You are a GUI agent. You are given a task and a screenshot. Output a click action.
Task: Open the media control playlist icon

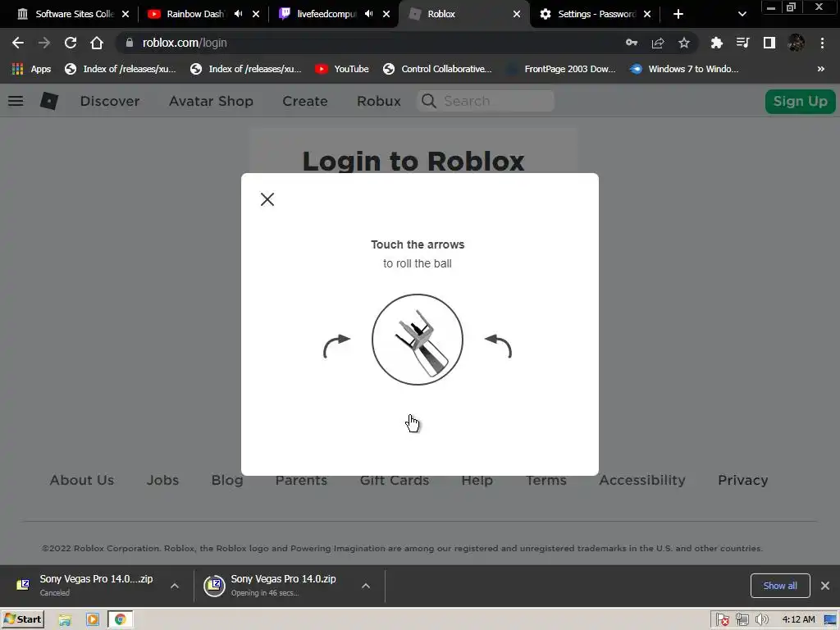[x=742, y=43]
